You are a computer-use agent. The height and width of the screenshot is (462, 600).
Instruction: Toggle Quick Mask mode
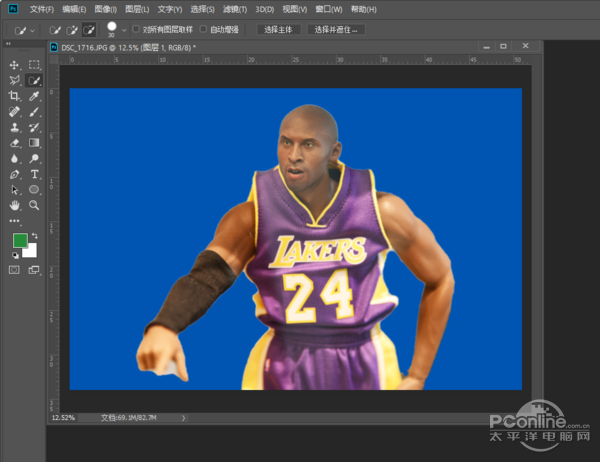coord(14,270)
